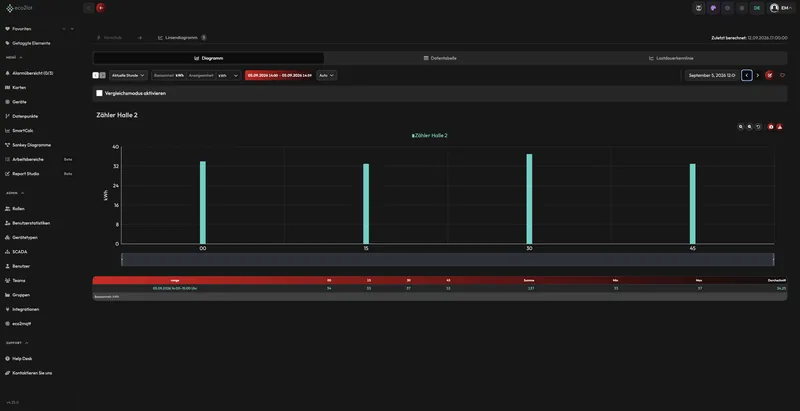This screenshot has height=411, width=800.
Task: Select the gray right toggle beside Aktuelle Stunde
Action: [103, 75]
